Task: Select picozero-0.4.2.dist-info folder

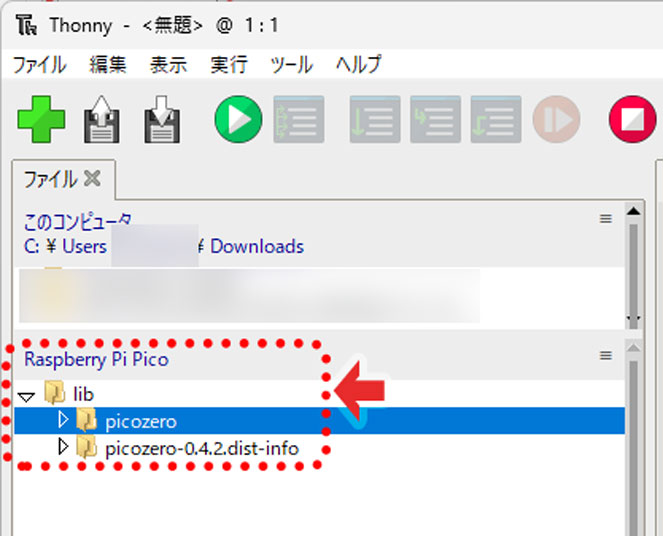Action: coord(202,448)
